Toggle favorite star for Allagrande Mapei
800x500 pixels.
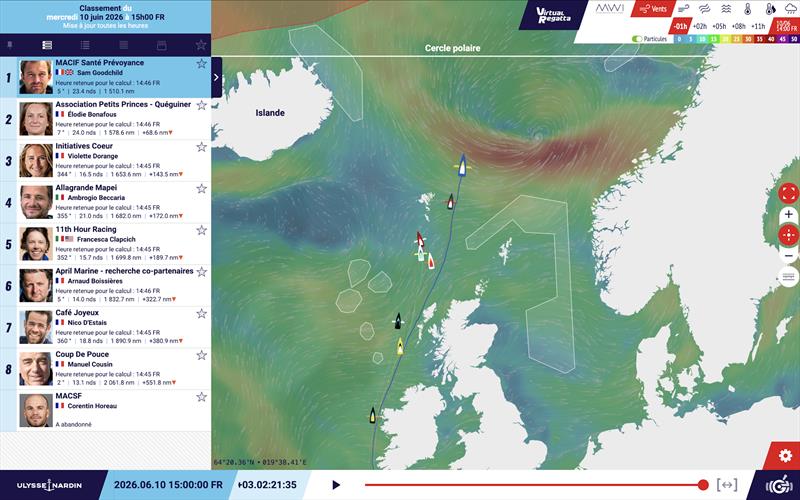202,188
